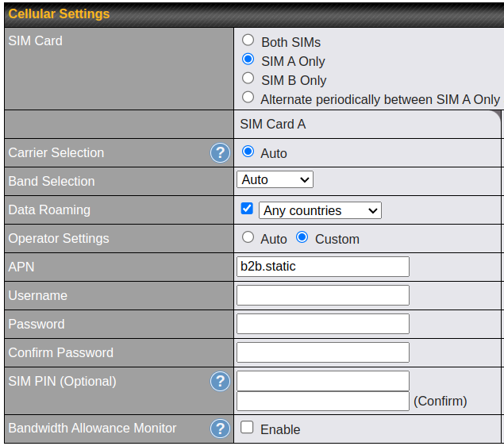Click the first SIM PIN input box
Viewport: 504px width, 446px height.
[322, 381]
